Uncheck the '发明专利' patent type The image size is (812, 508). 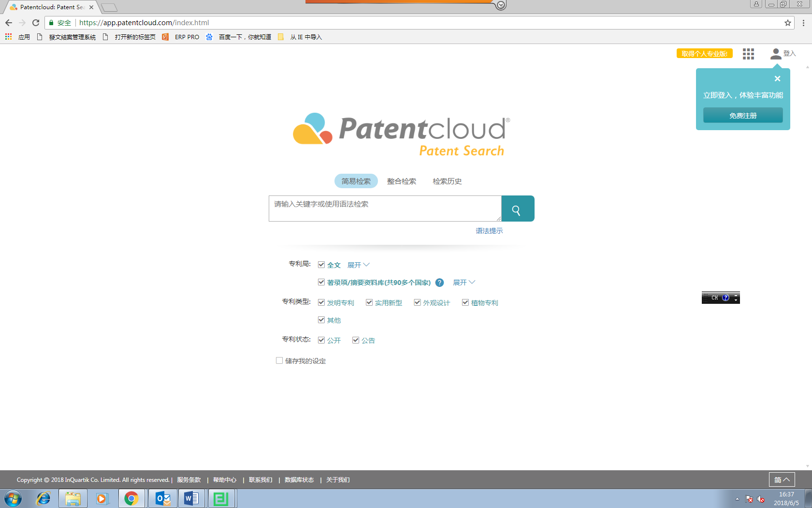321,302
